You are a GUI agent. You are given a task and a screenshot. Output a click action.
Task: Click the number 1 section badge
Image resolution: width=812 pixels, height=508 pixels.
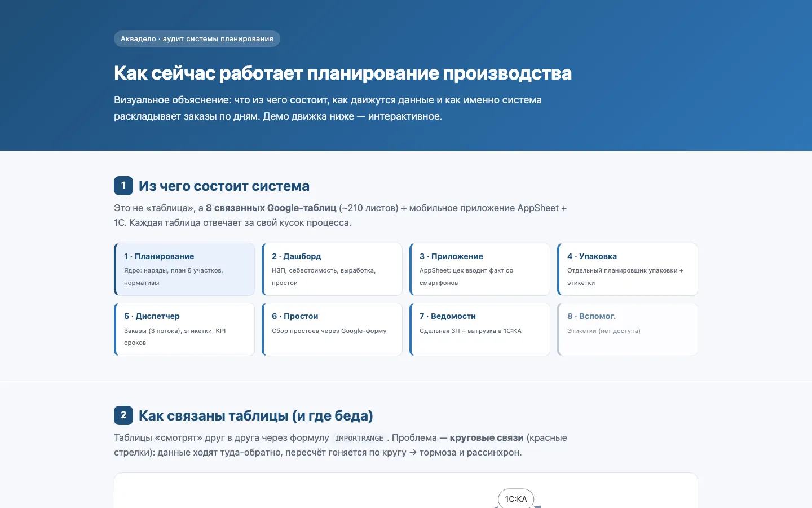(x=123, y=186)
